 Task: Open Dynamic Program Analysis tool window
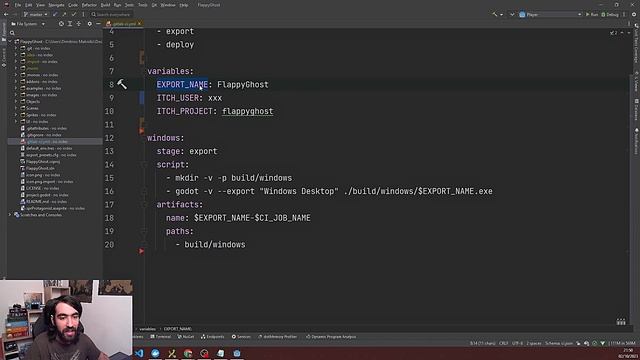click(x=331, y=337)
